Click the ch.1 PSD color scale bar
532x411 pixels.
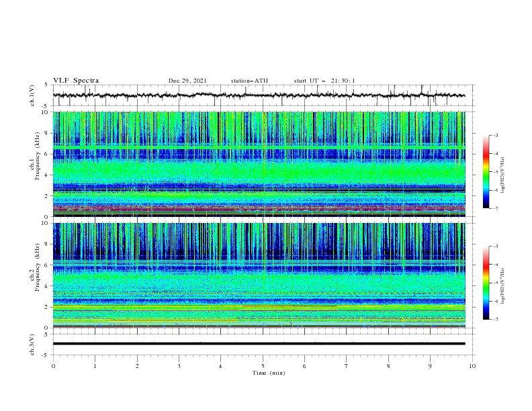coord(486,172)
